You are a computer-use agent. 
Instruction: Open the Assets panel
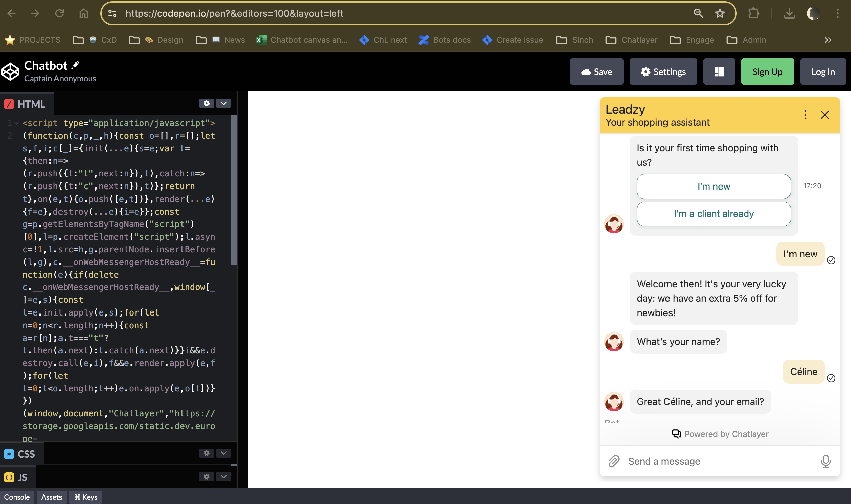(x=51, y=497)
